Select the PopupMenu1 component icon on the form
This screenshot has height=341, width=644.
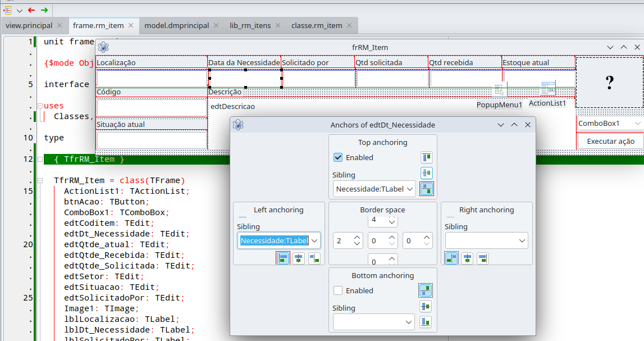click(x=500, y=89)
